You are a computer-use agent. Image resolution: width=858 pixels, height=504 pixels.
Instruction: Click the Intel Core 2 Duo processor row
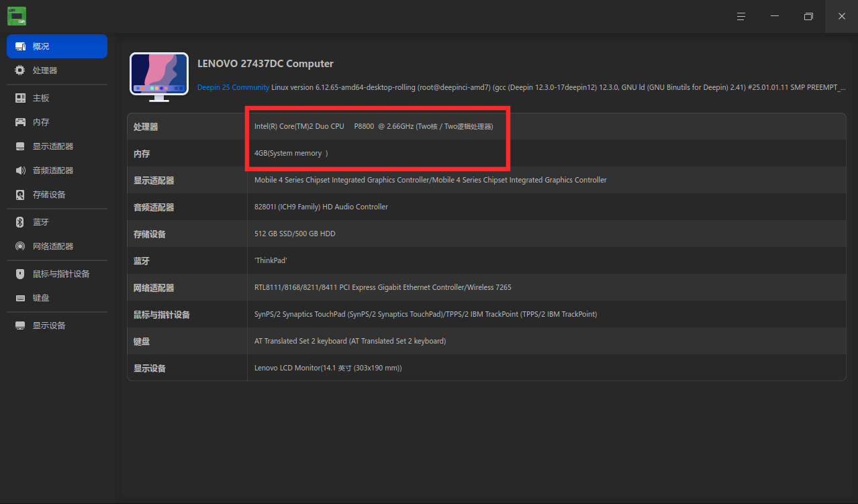486,126
